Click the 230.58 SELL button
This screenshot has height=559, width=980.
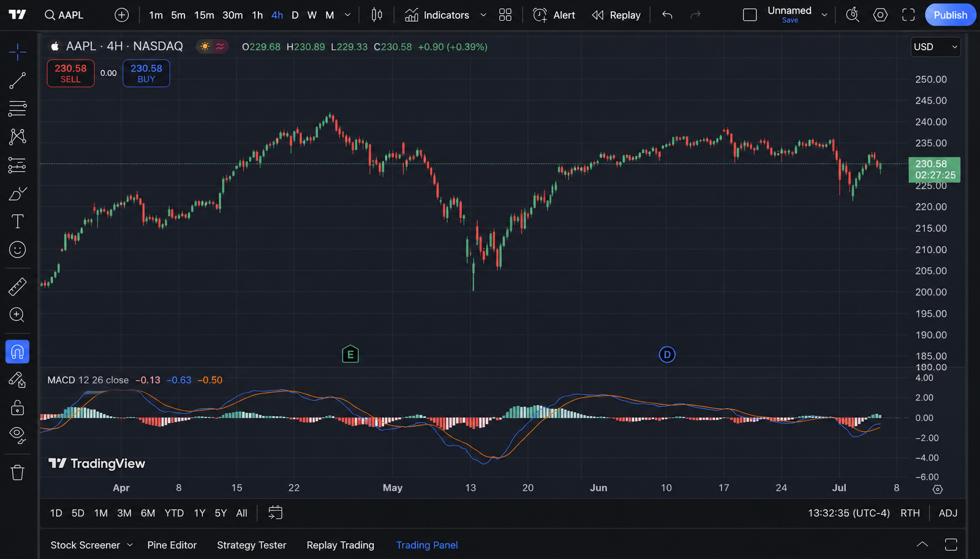(70, 74)
